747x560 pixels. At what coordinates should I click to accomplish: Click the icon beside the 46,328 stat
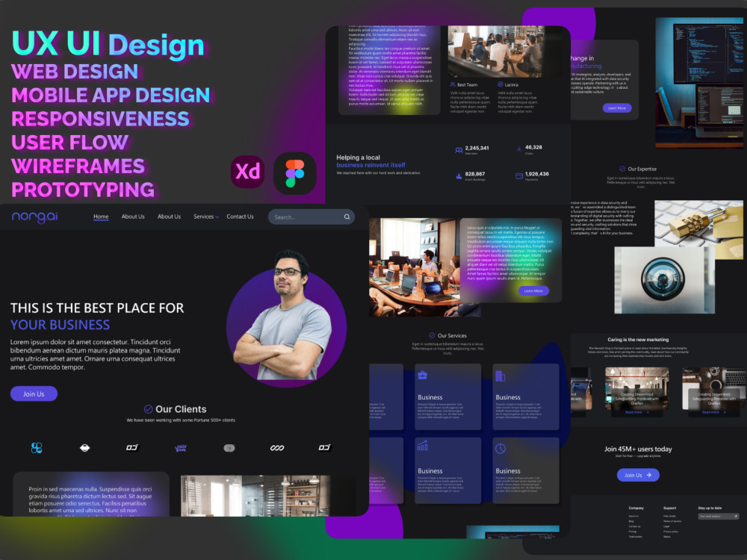[519, 149]
